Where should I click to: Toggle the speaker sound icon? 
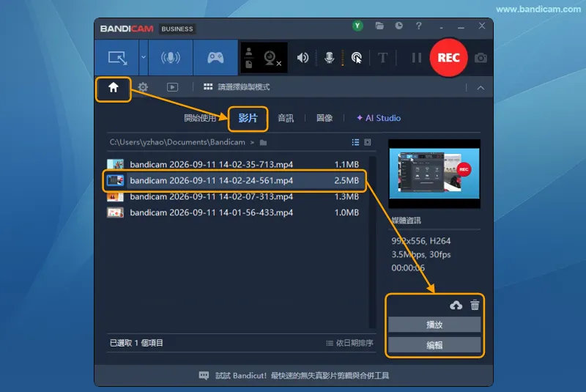click(303, 58)
